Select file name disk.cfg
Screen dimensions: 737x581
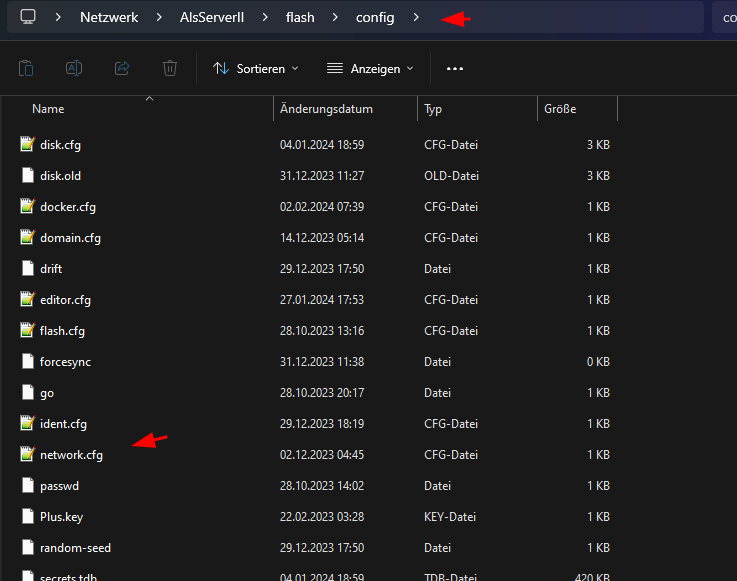click(60, 145)
